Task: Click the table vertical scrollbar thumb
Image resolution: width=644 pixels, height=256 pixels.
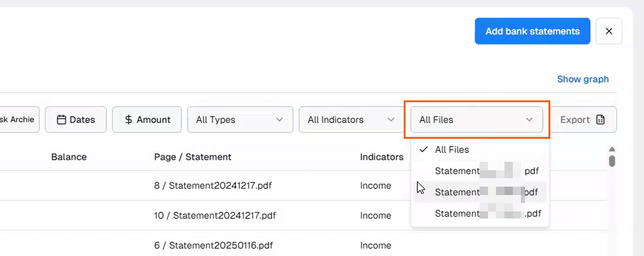Action: (x=612, y=161)
